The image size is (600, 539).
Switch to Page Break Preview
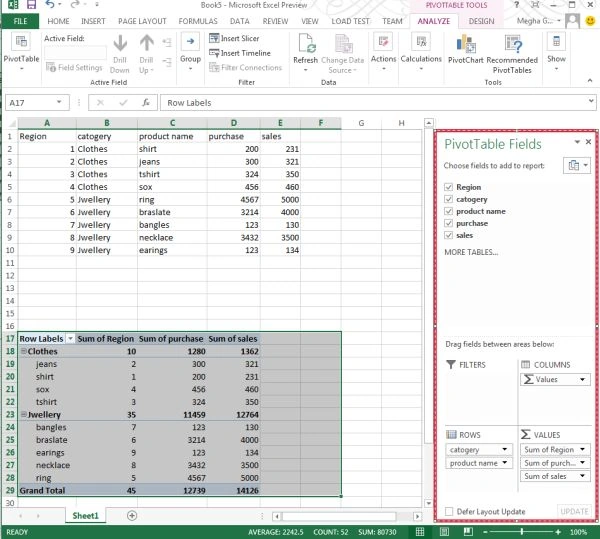[468, 532]
